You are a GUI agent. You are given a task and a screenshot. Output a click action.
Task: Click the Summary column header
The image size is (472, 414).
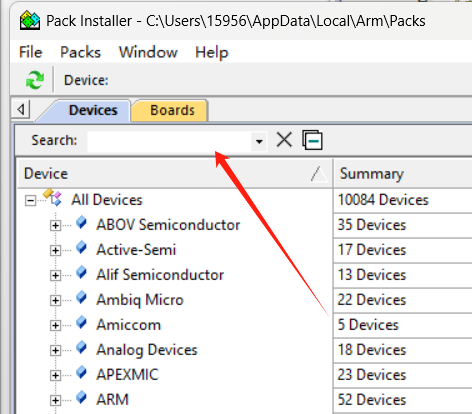(x=403, y=174)
